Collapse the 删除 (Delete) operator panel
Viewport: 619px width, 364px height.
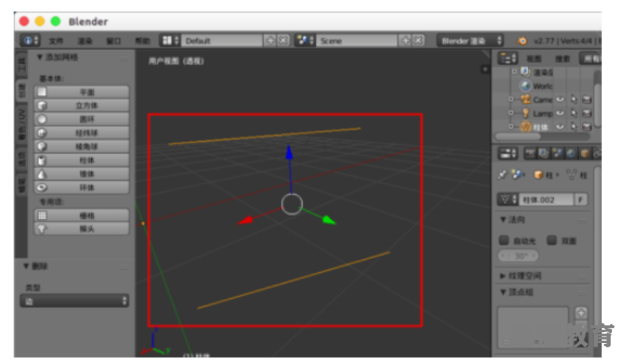tap(26, 266)
